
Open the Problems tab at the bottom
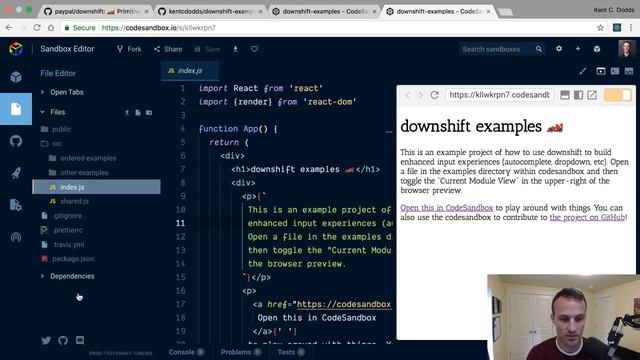click(x=241, y=352)
